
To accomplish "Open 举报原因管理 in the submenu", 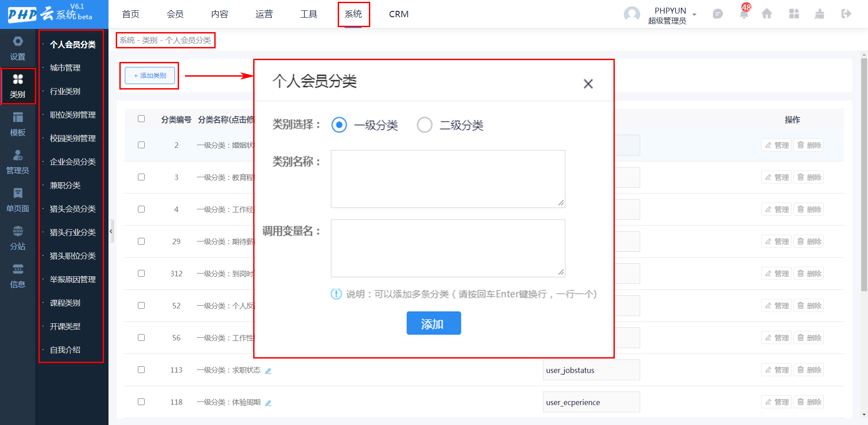I will click(72, 279).
